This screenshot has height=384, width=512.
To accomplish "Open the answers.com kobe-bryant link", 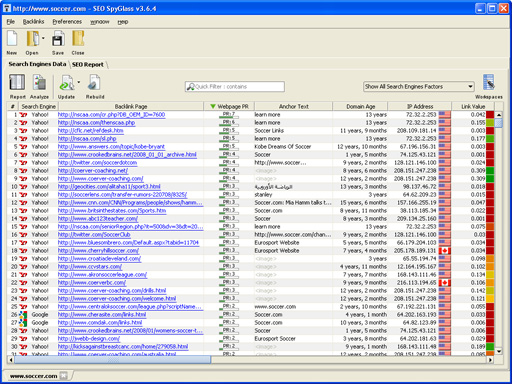I will (111, 147).
